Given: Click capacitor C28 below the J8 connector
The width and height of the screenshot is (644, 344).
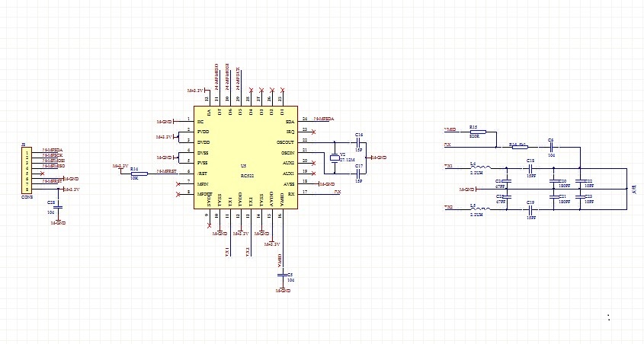Looking at the screenshot, I should 57,207.
